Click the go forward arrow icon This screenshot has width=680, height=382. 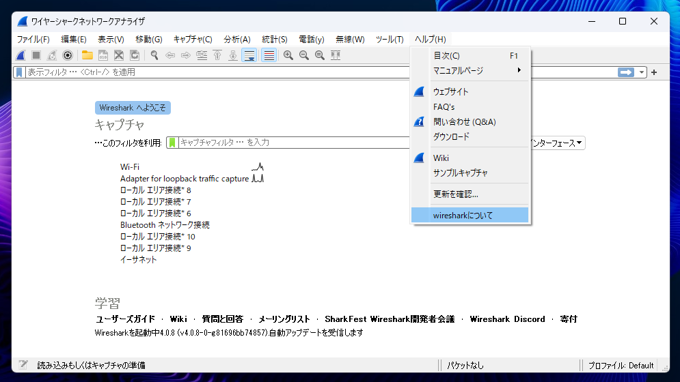click(186, 56)
